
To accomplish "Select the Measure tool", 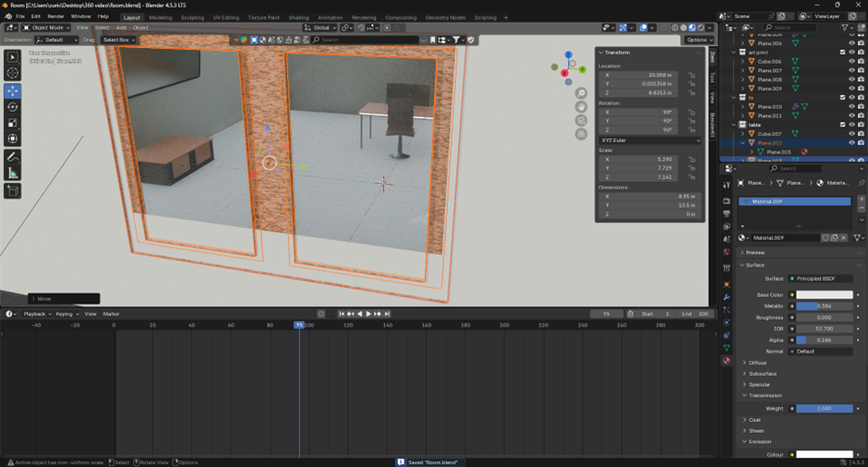I will pyautogui.click(x=13, y=173).
